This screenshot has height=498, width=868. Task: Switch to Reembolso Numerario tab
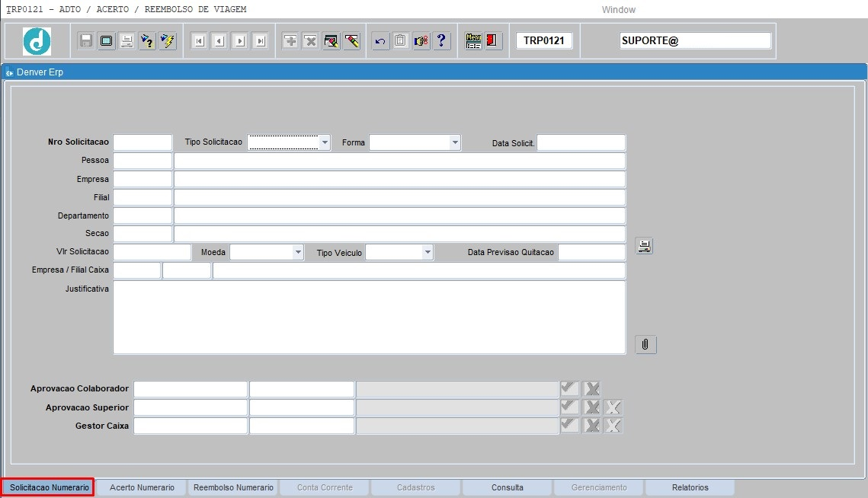coord(234,487)
